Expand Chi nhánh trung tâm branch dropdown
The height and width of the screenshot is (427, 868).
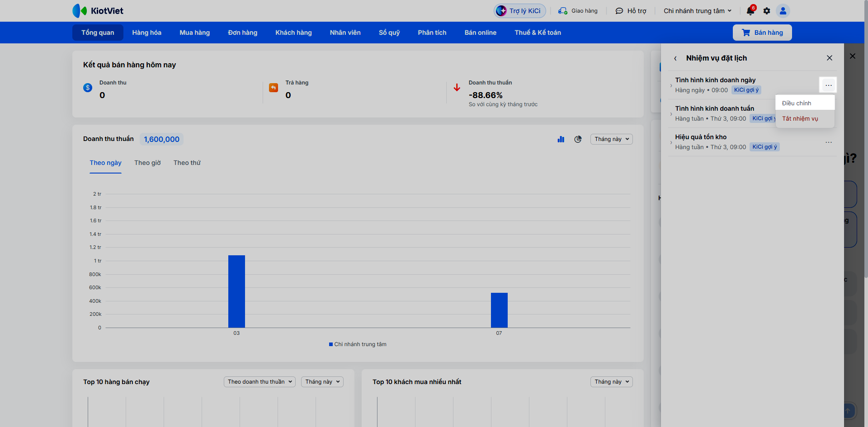pyautogui.click(x=698, y=11)
